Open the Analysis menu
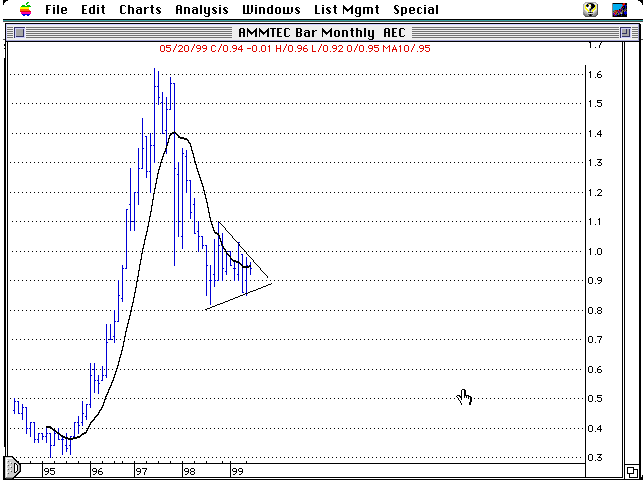The width and height of the screenshot is (643, 480). pyautogui.click(x=202, y=10)
